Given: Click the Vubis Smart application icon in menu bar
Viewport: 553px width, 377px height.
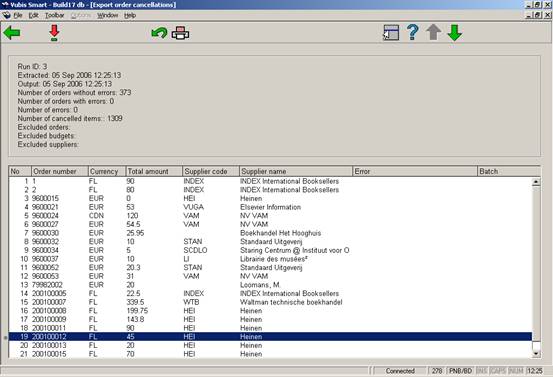Looking at the screenshot, I should 6,15.
